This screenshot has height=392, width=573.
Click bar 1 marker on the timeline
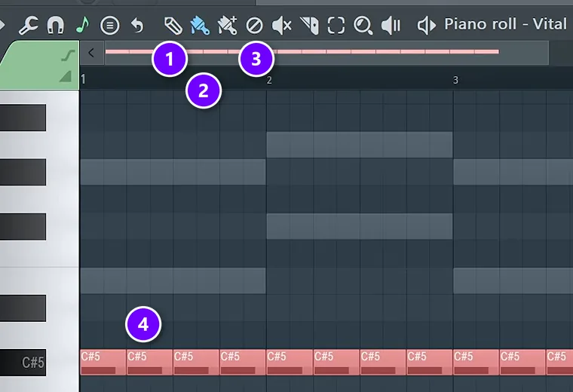[84, 79]
